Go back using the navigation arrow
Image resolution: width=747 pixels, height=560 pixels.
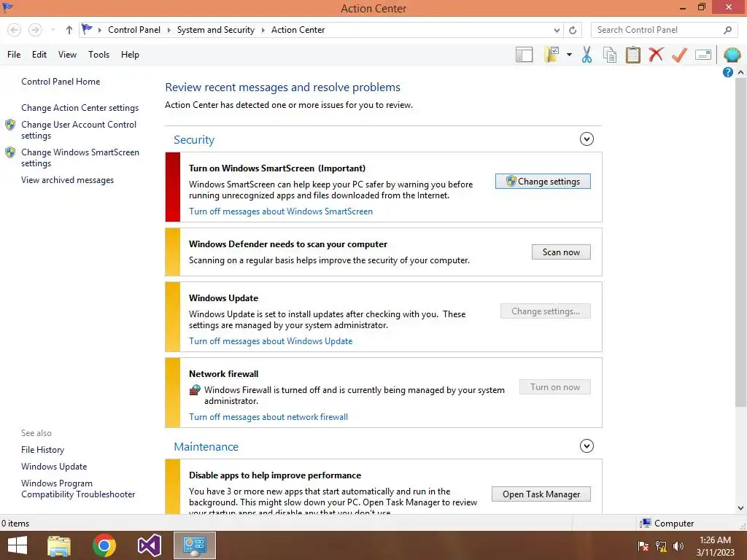(x=15, y=30)
